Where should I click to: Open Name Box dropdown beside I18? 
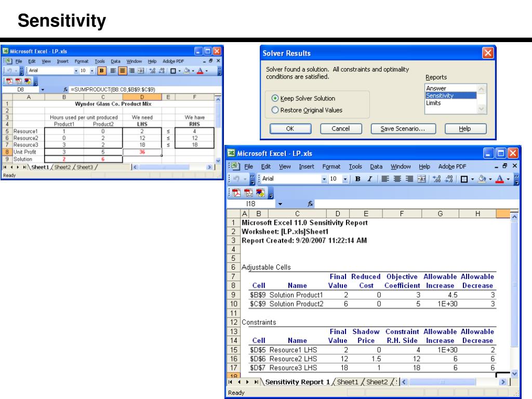coord(280,204)
